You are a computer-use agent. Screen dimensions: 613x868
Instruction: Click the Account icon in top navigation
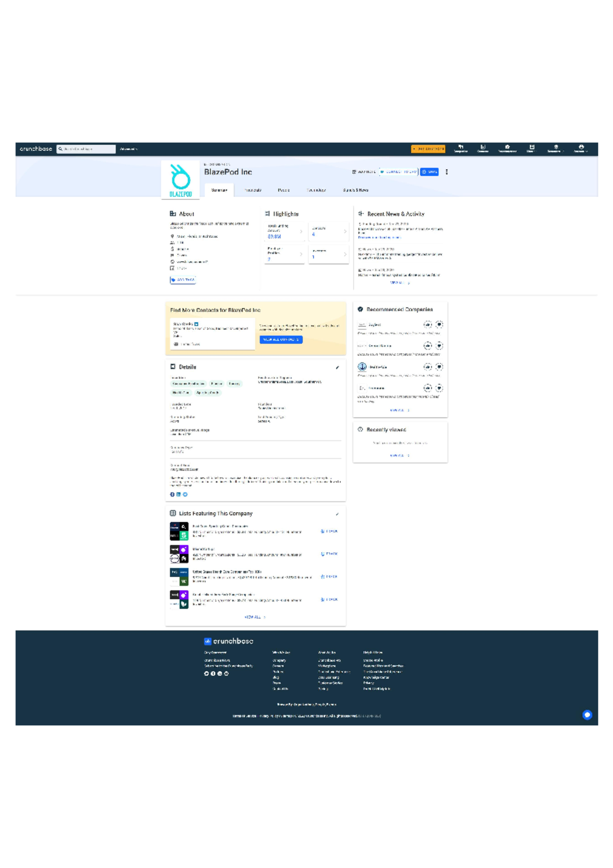click(581, 149)
